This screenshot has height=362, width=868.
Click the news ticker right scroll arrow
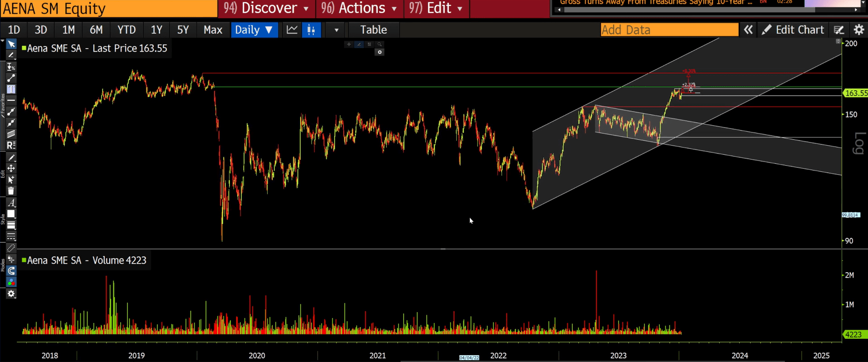click(857, 10)
